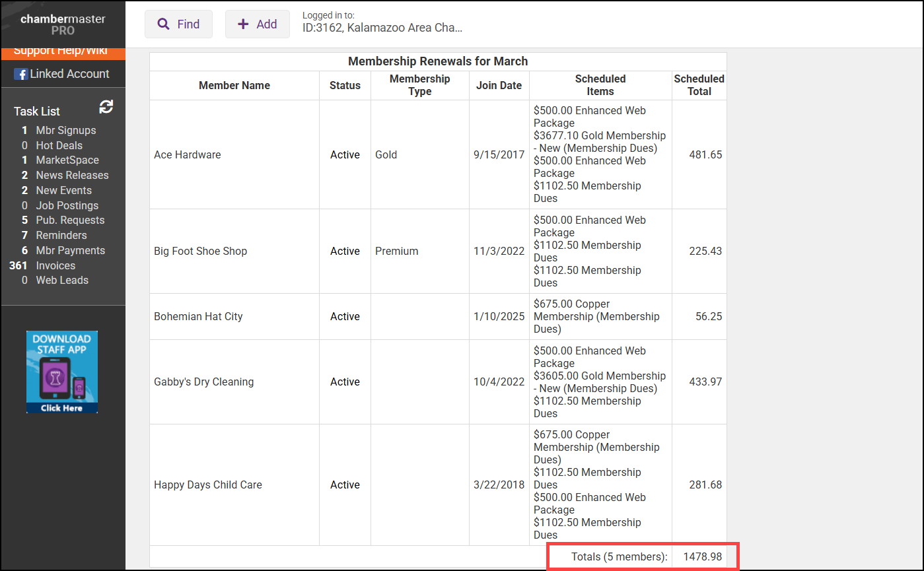This screenshot has height=571, width=924.
Task: Open Linked Account in sidebar
Action: click(x=69, y=74)
